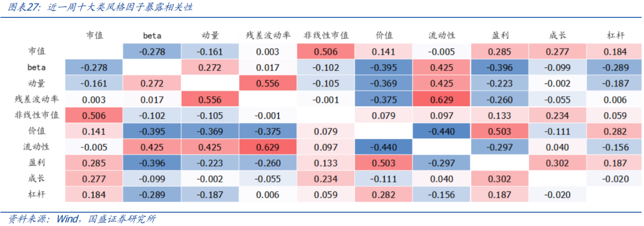Click the 0.302 cell in 盈利 row
This screenshot has height=226, width=644.
tap(558, 163)
